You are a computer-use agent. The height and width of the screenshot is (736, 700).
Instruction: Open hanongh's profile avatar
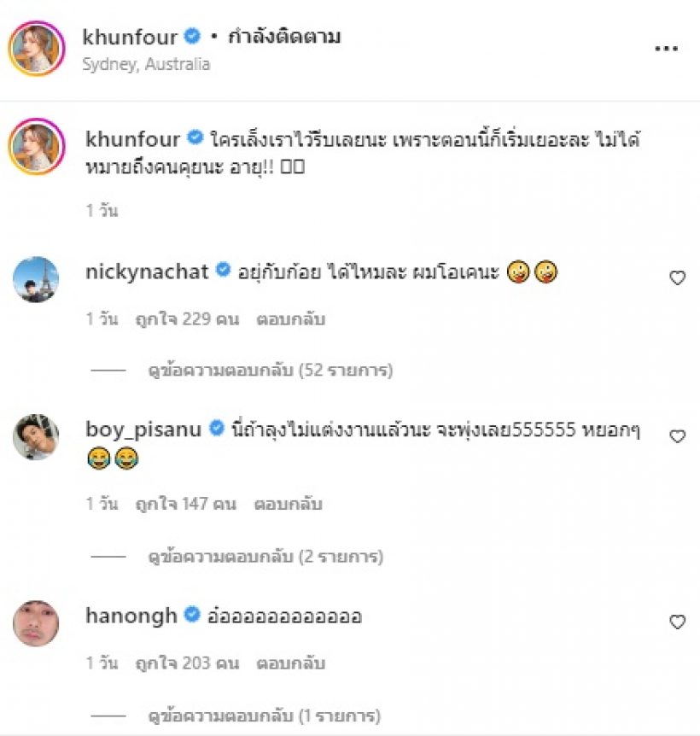[36, 623]
